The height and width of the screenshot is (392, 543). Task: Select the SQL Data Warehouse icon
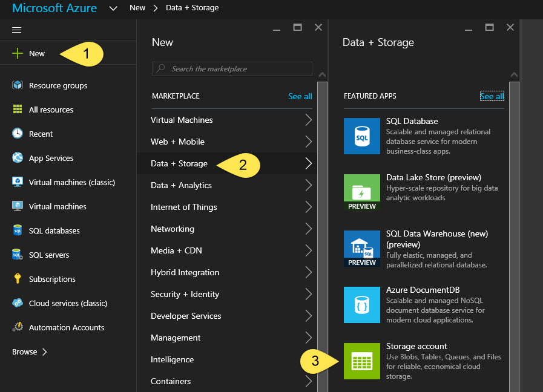[x=361, y=248]
